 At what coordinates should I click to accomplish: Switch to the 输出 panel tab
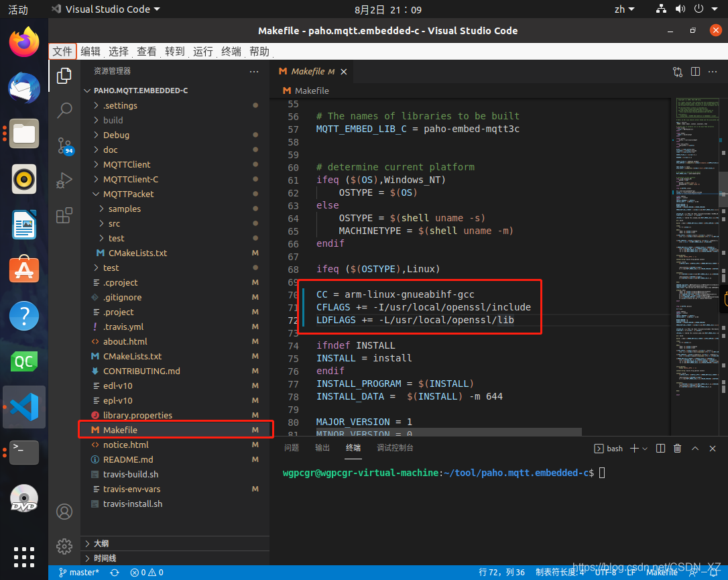(x=322, y=448)
